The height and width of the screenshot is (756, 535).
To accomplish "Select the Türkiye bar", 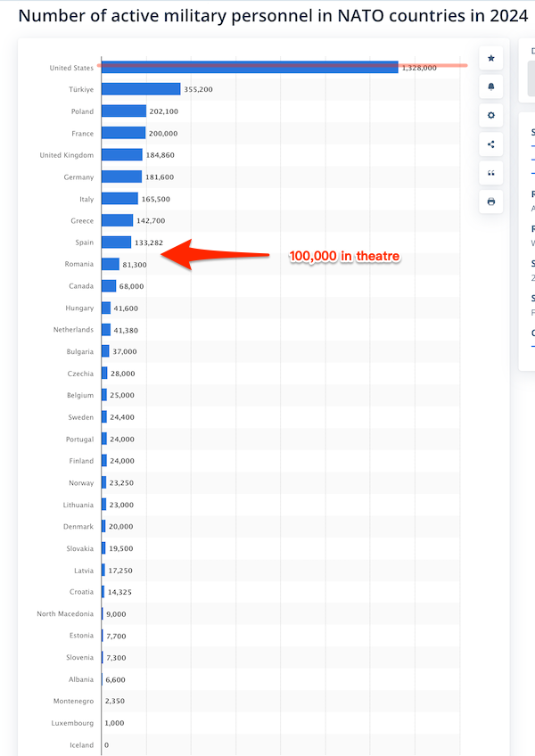I will (x=141, y=89).
